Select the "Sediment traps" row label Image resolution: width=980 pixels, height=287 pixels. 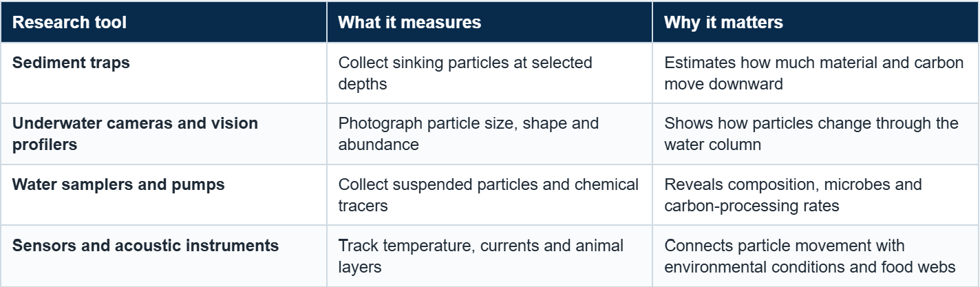click(72, 63)
